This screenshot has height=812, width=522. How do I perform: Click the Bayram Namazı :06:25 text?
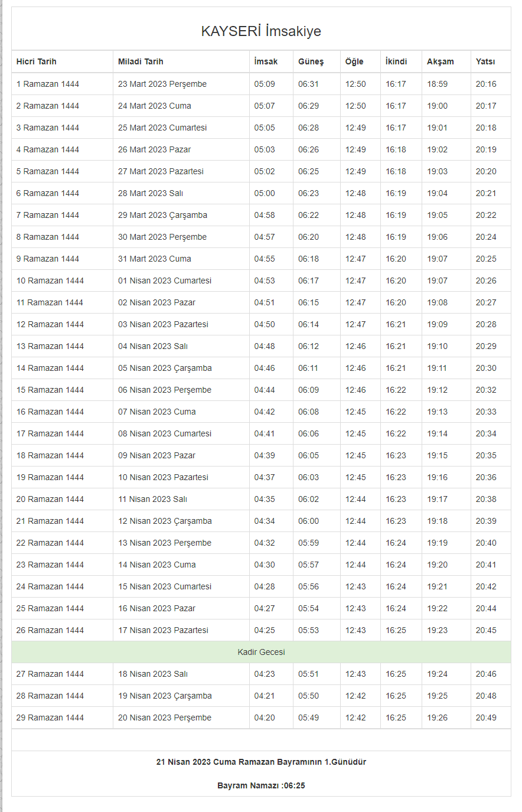tap(261, 785)
